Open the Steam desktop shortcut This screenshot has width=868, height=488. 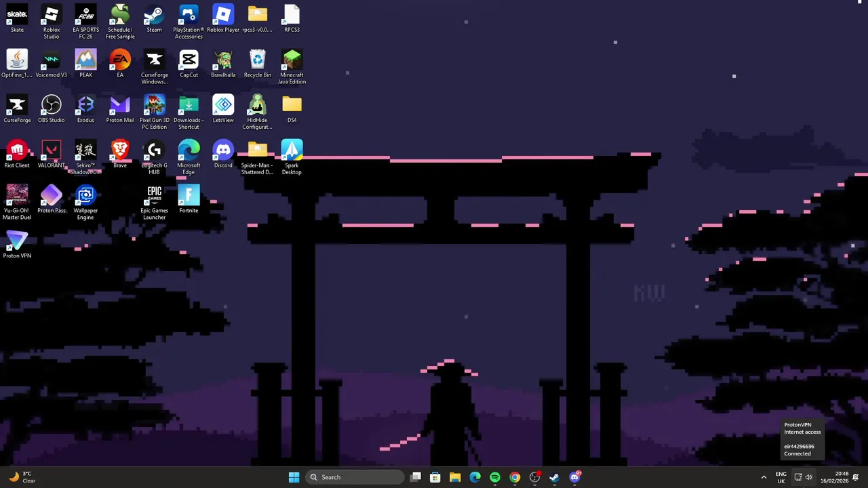[x=154, y=18]
